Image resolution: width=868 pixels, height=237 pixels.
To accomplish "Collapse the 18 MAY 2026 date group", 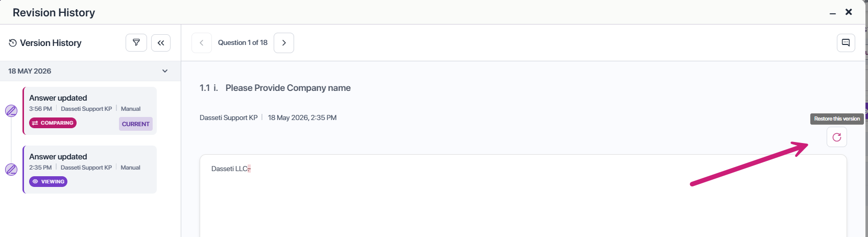I will point(165,71).
